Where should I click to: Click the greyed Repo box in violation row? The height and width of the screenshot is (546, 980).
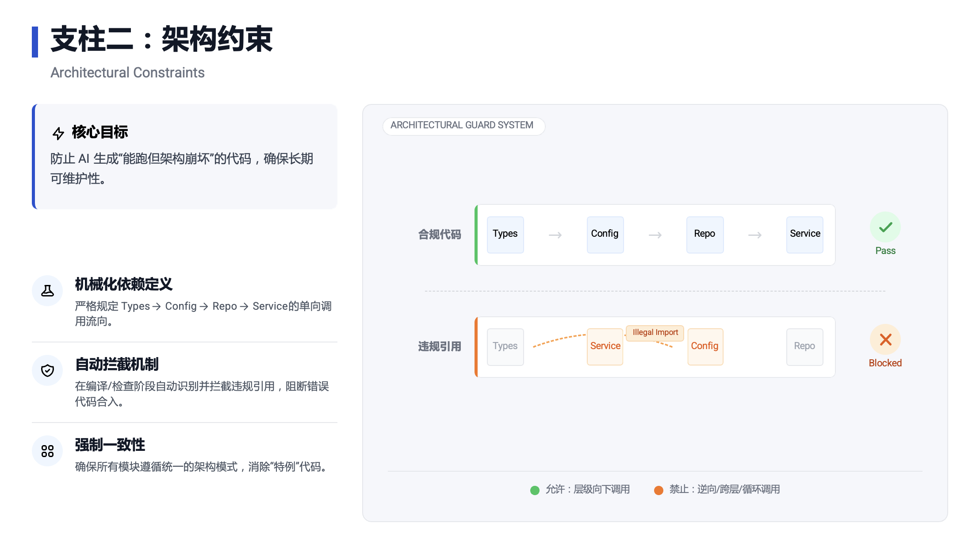coord(804,346)
